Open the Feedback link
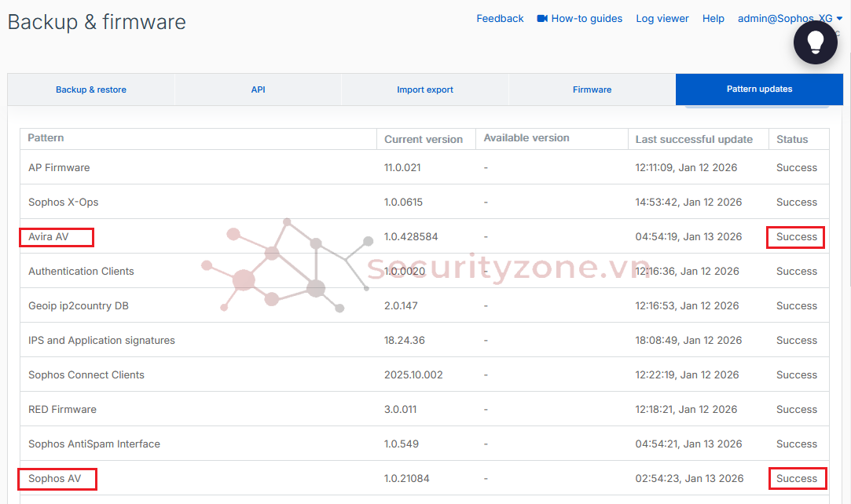The height and width of the screenshot is (504, 851). 500,18
